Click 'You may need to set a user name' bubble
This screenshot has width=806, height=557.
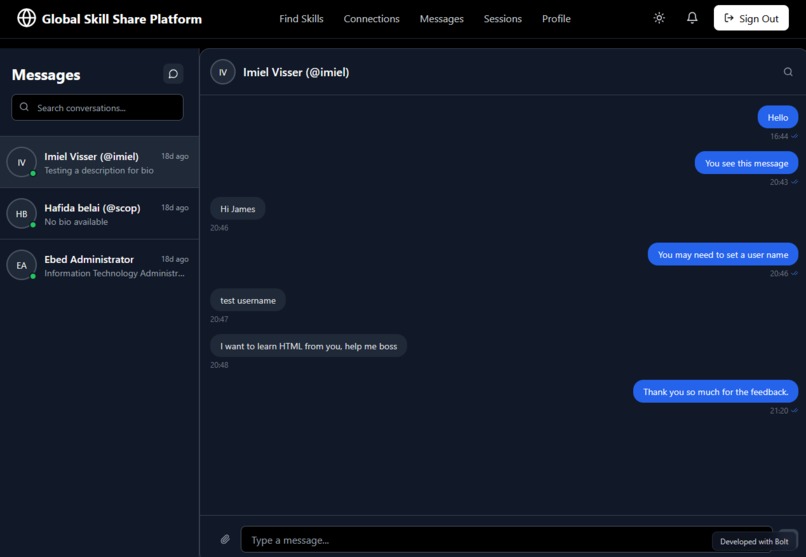pos(723,254)
